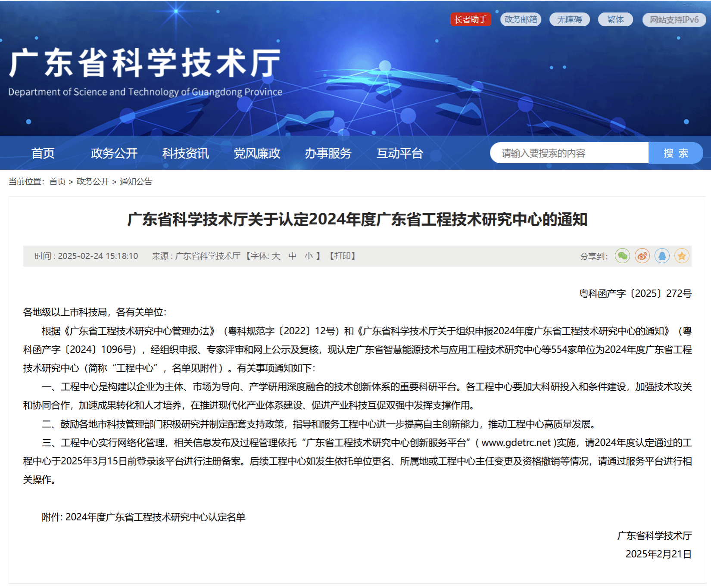Share article via QQ bell icon
This screenshot has height=588, width=711.
[662, 256]
